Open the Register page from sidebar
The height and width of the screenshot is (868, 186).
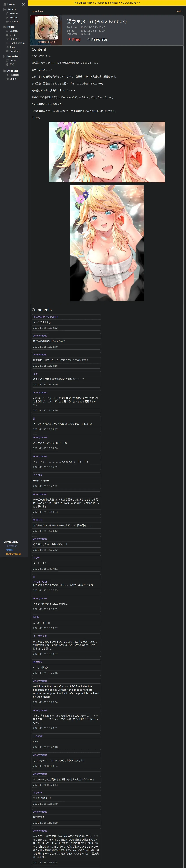click(14, 75)
